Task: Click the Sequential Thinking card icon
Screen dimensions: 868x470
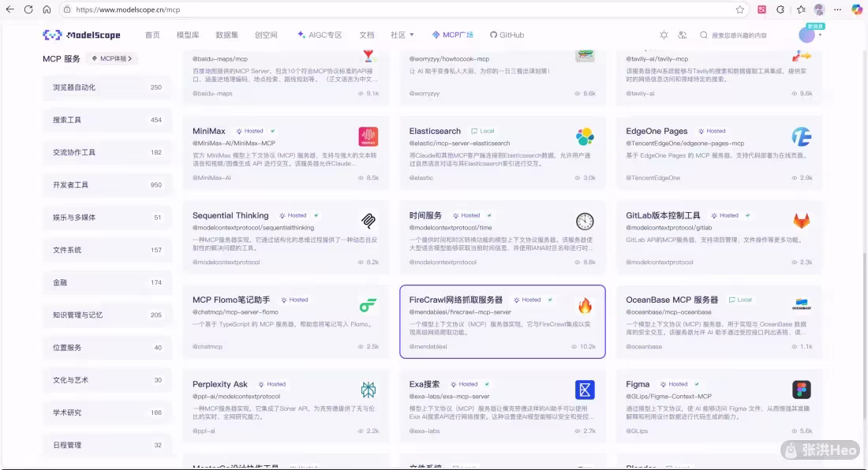Action: tap(369, 221)
